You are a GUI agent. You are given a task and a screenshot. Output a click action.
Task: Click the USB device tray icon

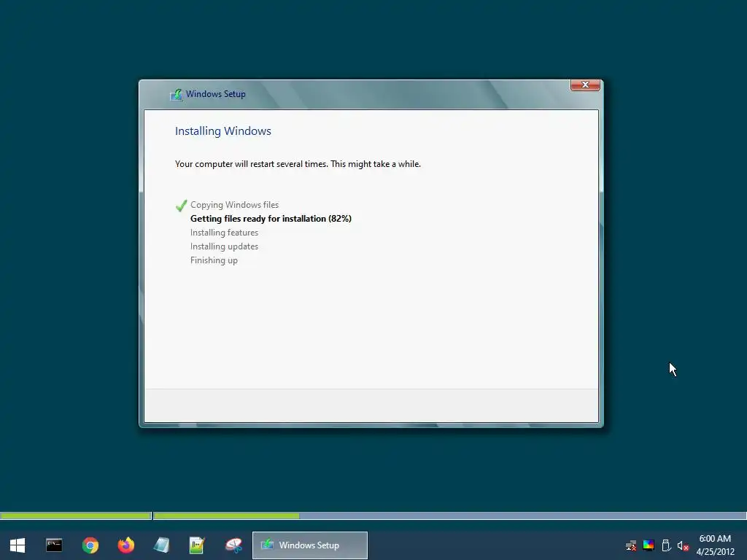coord(666,545)
